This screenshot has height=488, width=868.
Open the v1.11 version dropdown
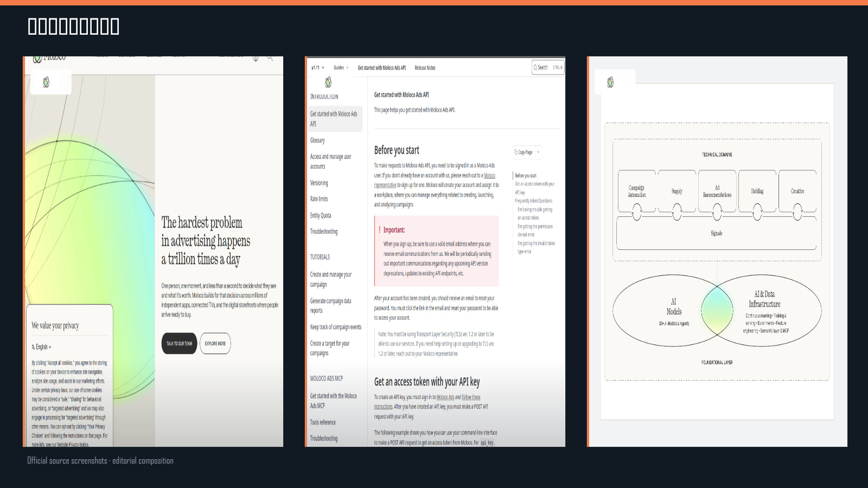(x=318, y=68)
